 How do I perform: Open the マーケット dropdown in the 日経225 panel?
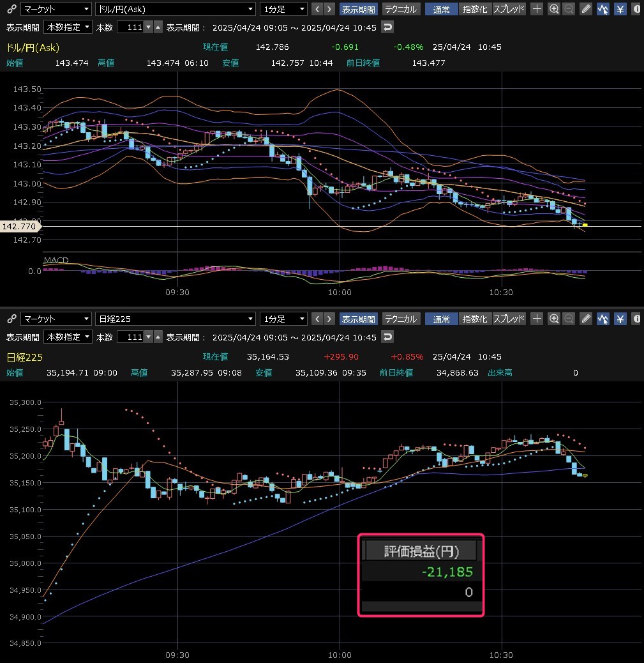pyautogui.click(x=56, y=318)
